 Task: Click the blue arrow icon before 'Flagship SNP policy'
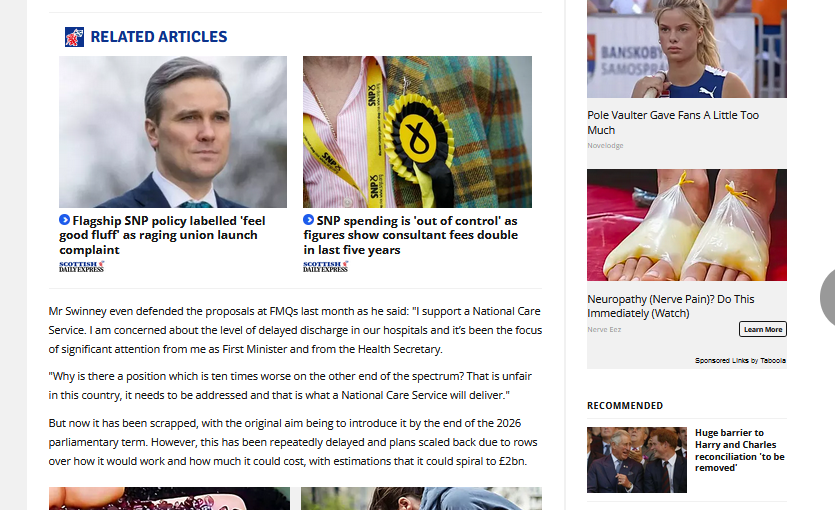point(64,219)
